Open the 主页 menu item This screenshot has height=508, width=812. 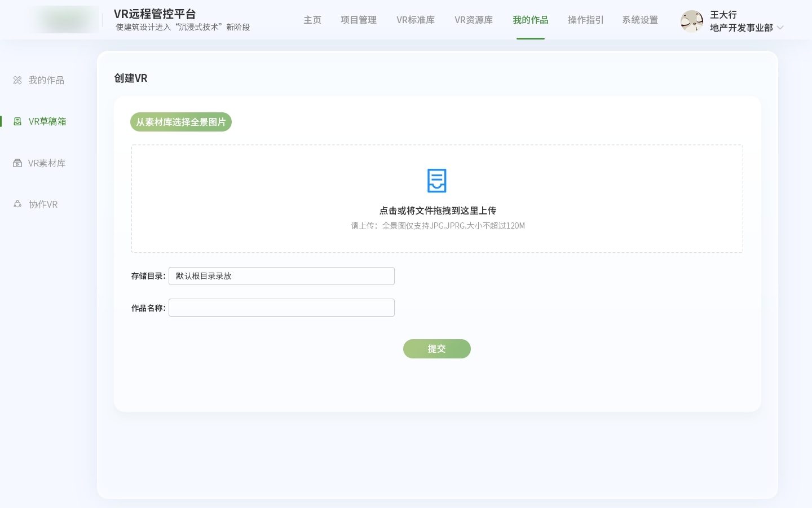tap(312, 20)
